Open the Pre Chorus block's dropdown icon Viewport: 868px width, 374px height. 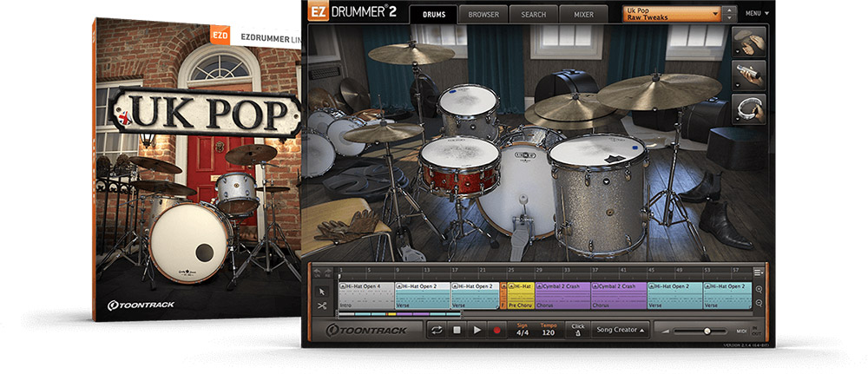click(x=511, y=286)
